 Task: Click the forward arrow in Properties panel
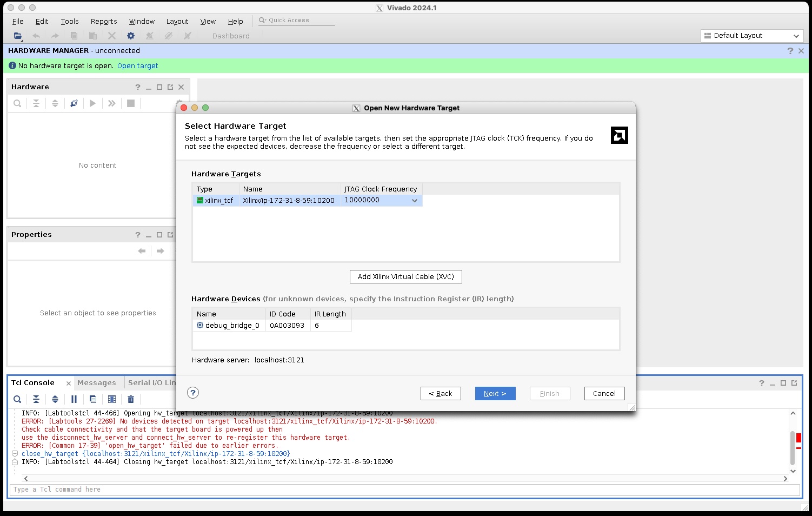[160, 251]
